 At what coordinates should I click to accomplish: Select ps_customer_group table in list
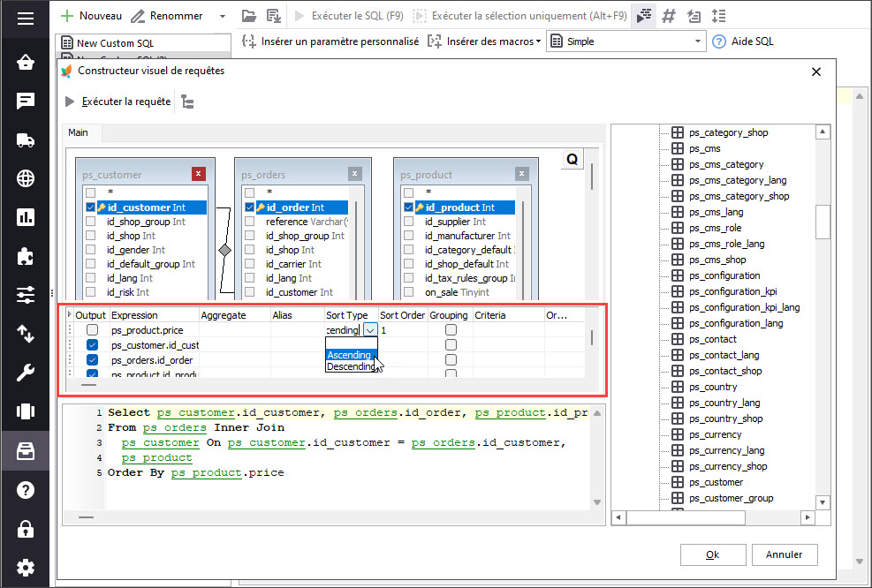731,498
